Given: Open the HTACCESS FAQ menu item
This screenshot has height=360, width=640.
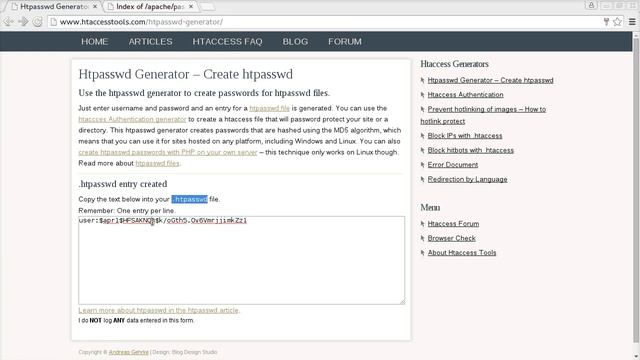Looking at the screenshot, I should tap(227, 41).
